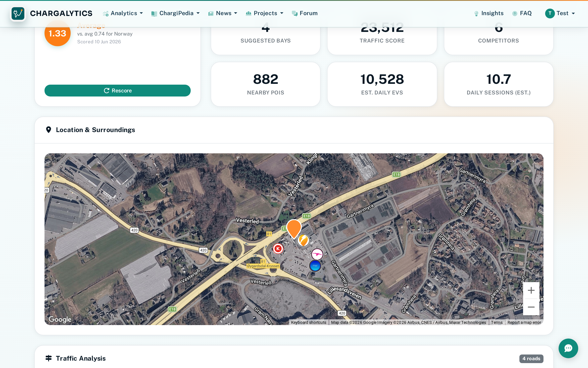
Task: Open the Test user account menu
Action: pyautogui.click(x=560, y=13)
